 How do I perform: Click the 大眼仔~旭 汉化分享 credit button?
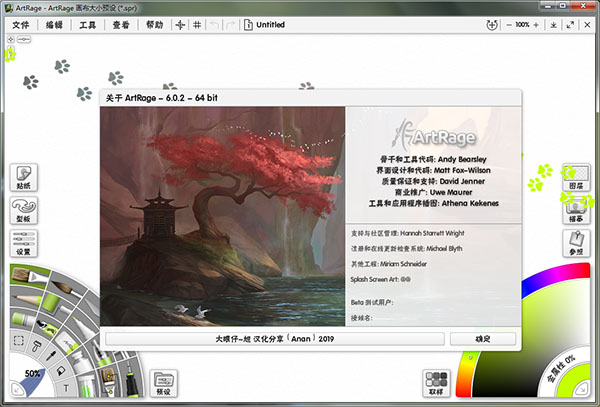pyautogui.click(x=274, y=339)
